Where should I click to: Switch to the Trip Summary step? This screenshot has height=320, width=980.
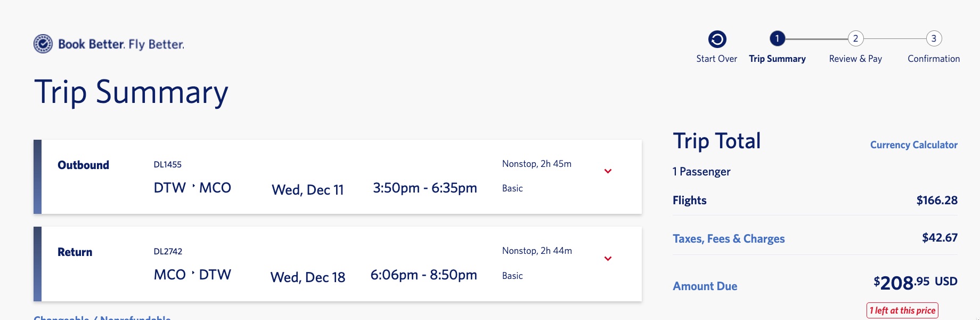[x=777, y=59]
